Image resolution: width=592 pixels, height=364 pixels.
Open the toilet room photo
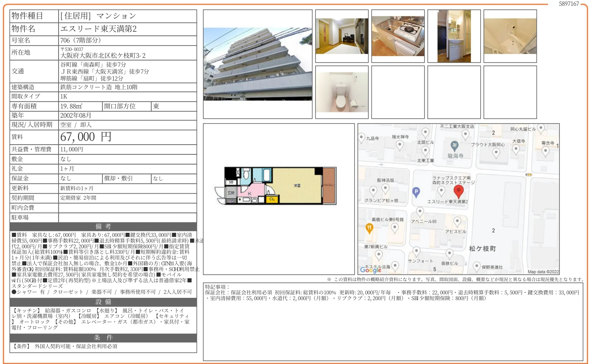[x=341, y=92]
